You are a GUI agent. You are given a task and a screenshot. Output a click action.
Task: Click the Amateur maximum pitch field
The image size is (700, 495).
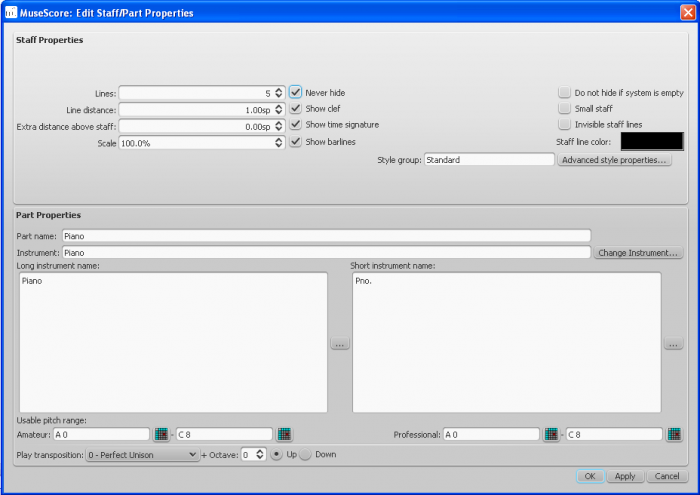pos(225,434)
